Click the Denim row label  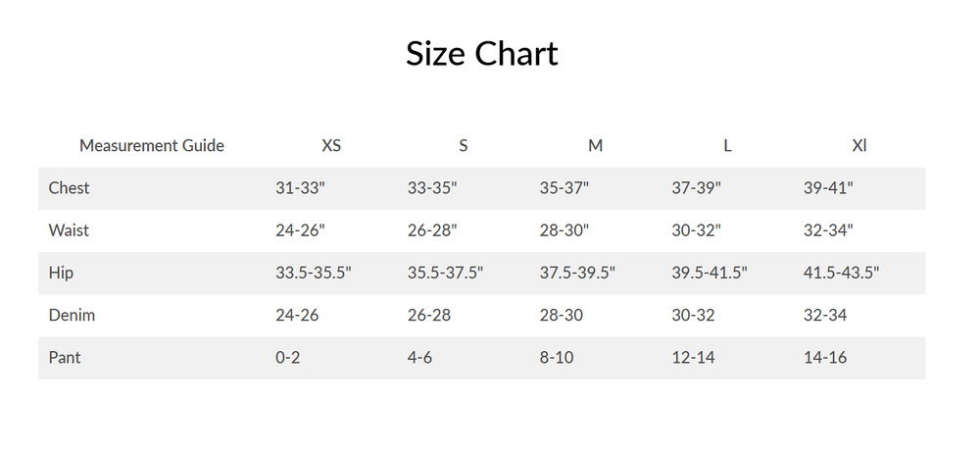[x=72, y=316]
